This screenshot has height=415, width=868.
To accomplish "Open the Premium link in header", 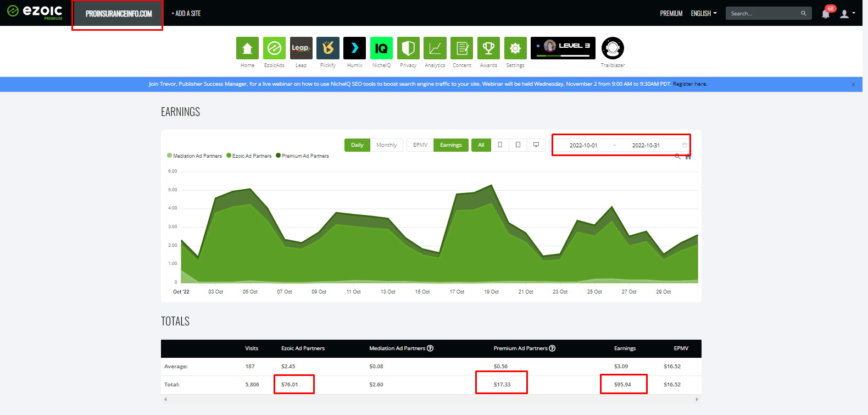I will 671,13.
